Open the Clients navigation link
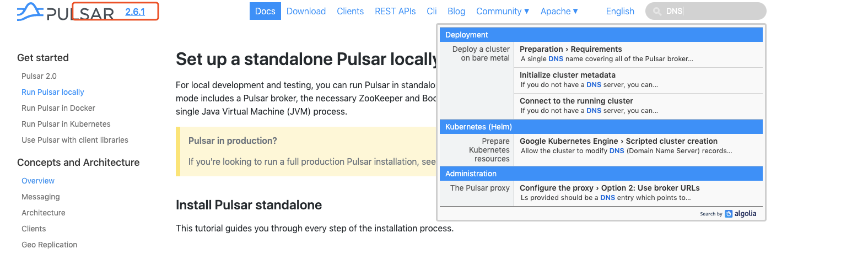Screen dimensions: 868x254 350,11
